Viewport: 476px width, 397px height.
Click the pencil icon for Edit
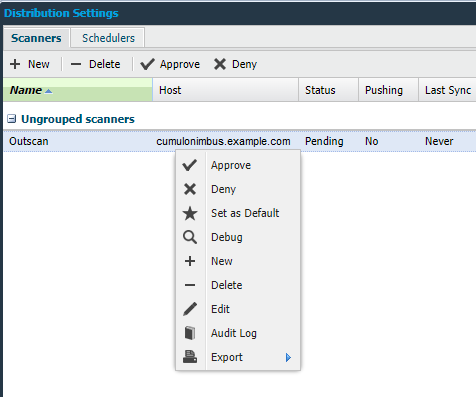click(x=190, y=309)
